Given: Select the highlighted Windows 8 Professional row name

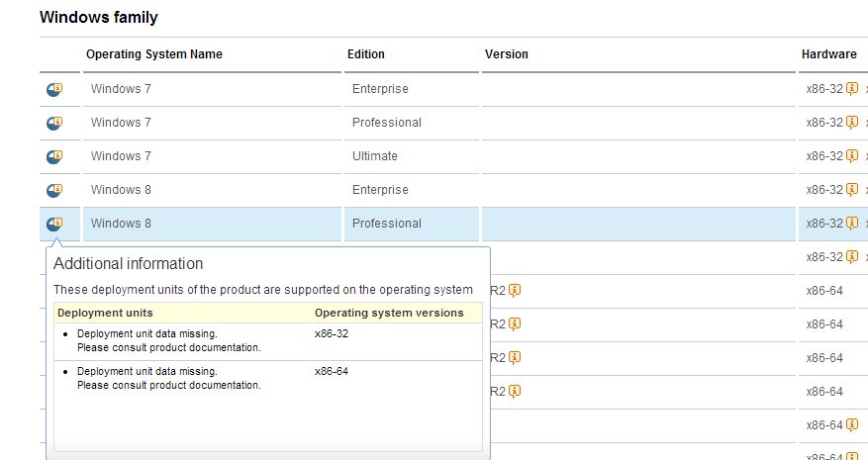Looking at the screenshot, I should tap(121, 224).
